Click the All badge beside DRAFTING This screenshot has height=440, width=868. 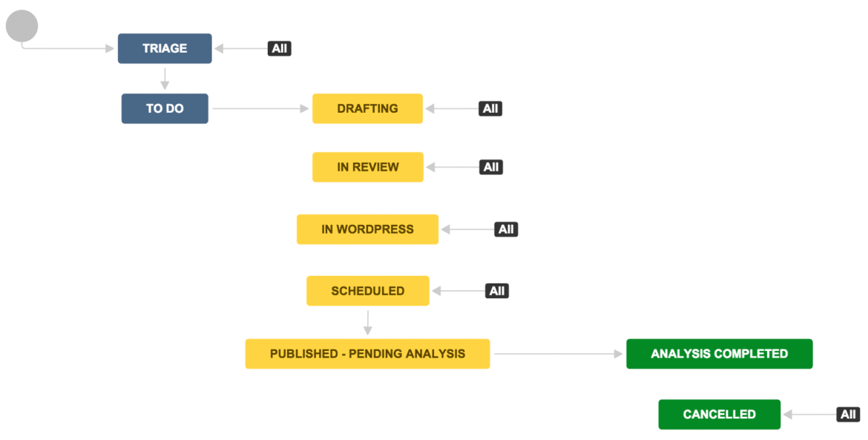[490, 108]
